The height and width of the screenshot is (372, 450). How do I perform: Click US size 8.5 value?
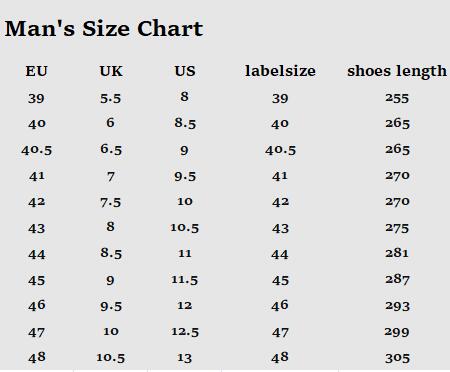click(x=185, y=123)
